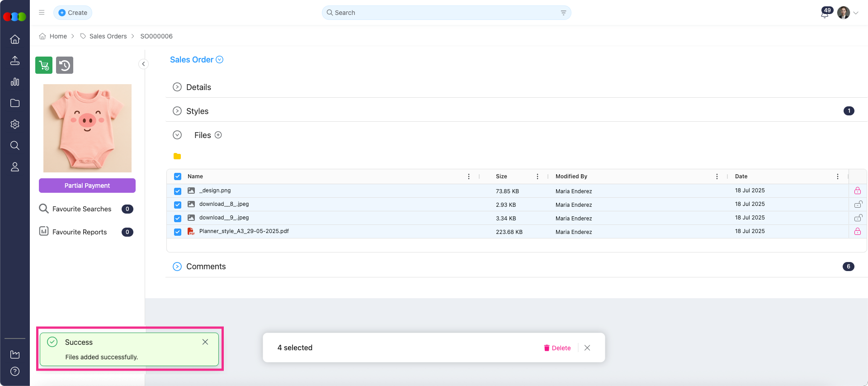Open the bar chart analytics sidebar icon
This screenshot has width=868, height=386.
point(15,82)
